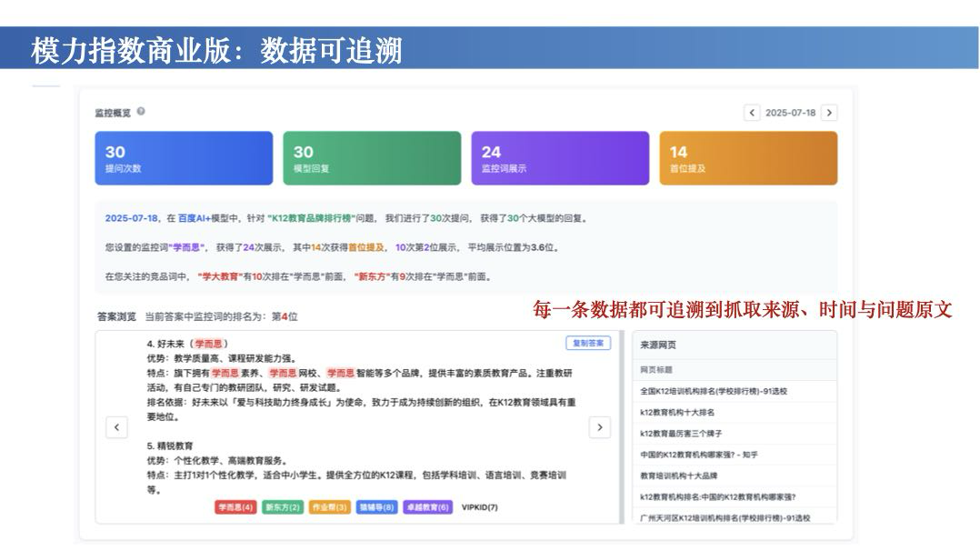Click the "K12教育品牌排行榜" question text
The height and width of the screenshot is (551, 980).
311,218
